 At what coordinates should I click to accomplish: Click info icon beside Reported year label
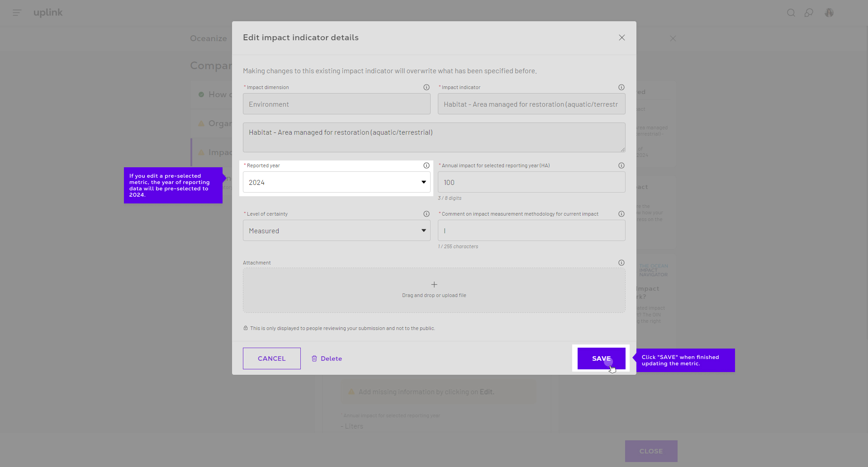click(x=426, y=165)
